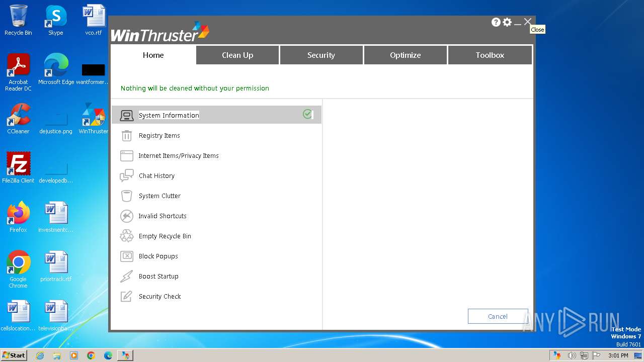644x362 pixels.
Task: Open Windows Explorer folder in taskbar
Action: (57, 355)
